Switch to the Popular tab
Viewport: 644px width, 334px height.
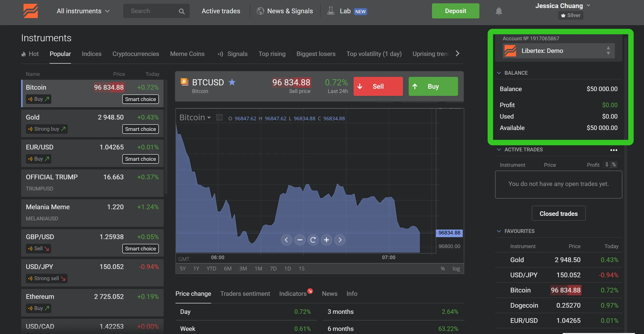[x=60, y=54]
